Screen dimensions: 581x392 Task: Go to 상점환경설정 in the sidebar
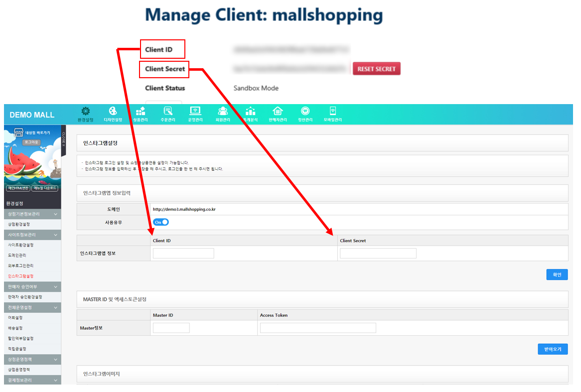pos(19,225)
